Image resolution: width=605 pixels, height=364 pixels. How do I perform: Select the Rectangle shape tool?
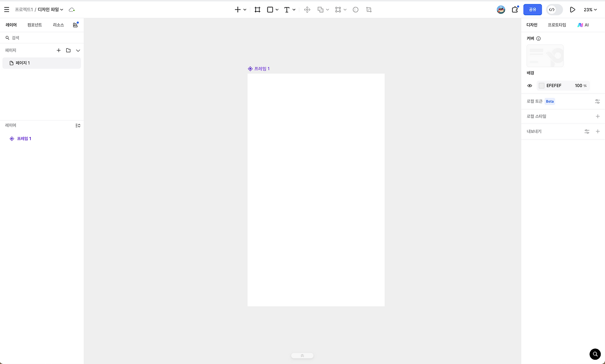pyautogui.click(x=270, y=9)
